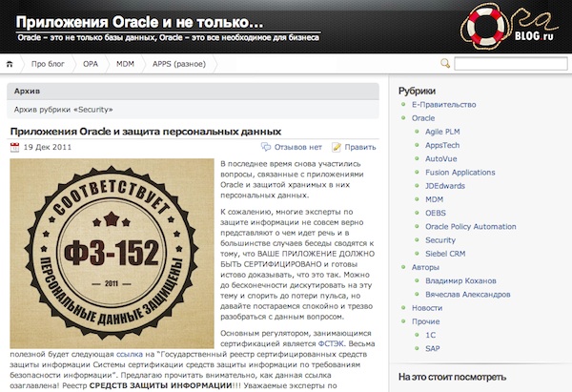Click the magnifier search icon

point(445,64)
